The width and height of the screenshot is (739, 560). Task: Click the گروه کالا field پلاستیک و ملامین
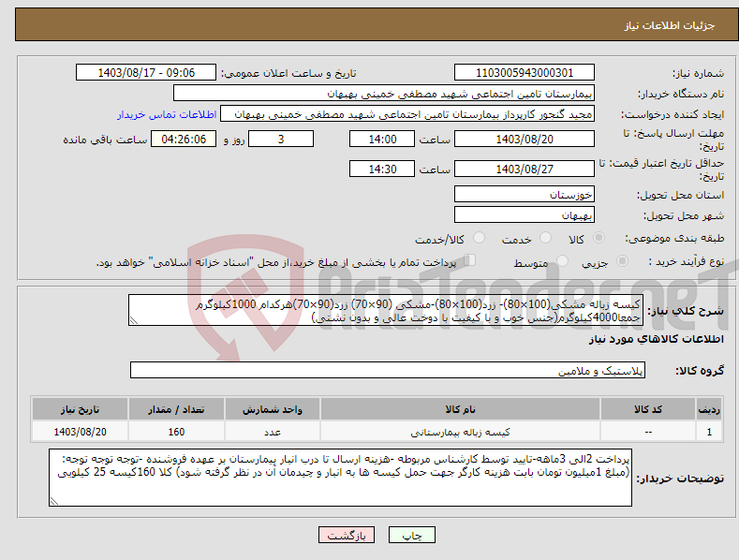[x=388, y=371]
